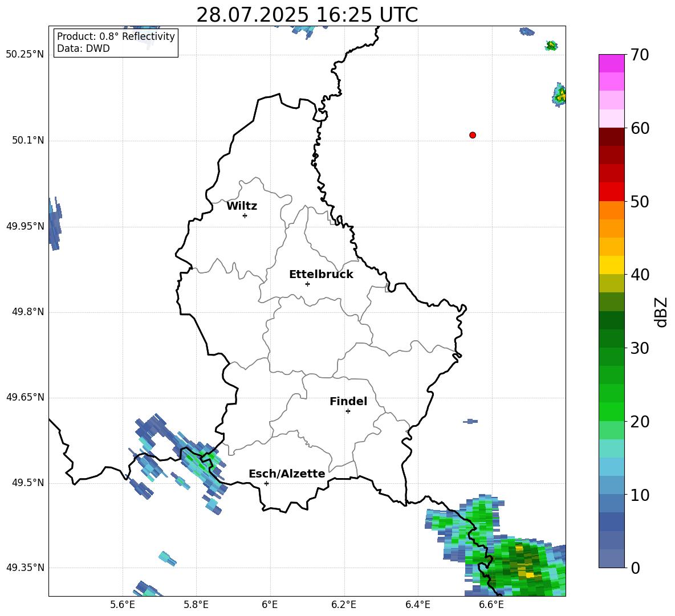Click the 'Data: DWD' source text
Image resolution: width=675 pixels, height=616 pixels.
(x=83, y=48)
